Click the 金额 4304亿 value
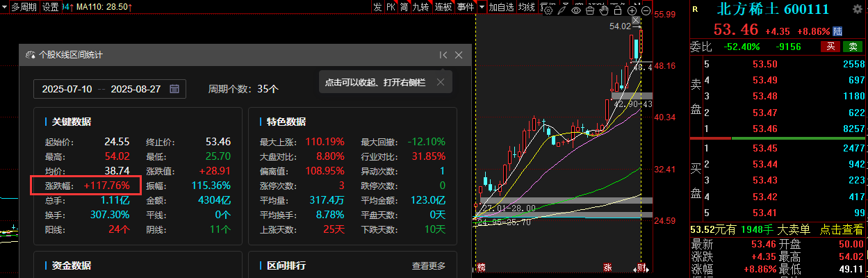This screenshot has width=868, height=278. 213,200
